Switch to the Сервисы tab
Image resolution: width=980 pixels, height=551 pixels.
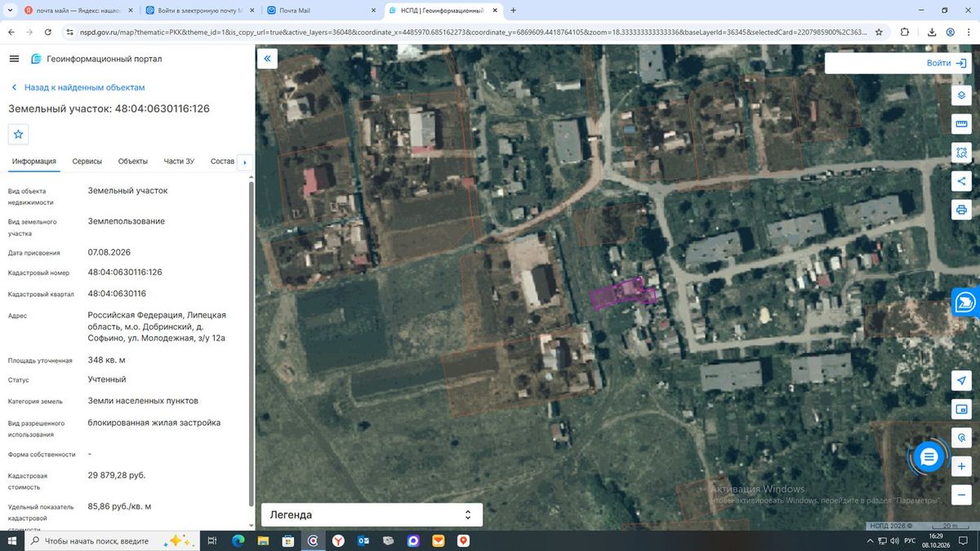pyautogui.click(x=87, y=162)
